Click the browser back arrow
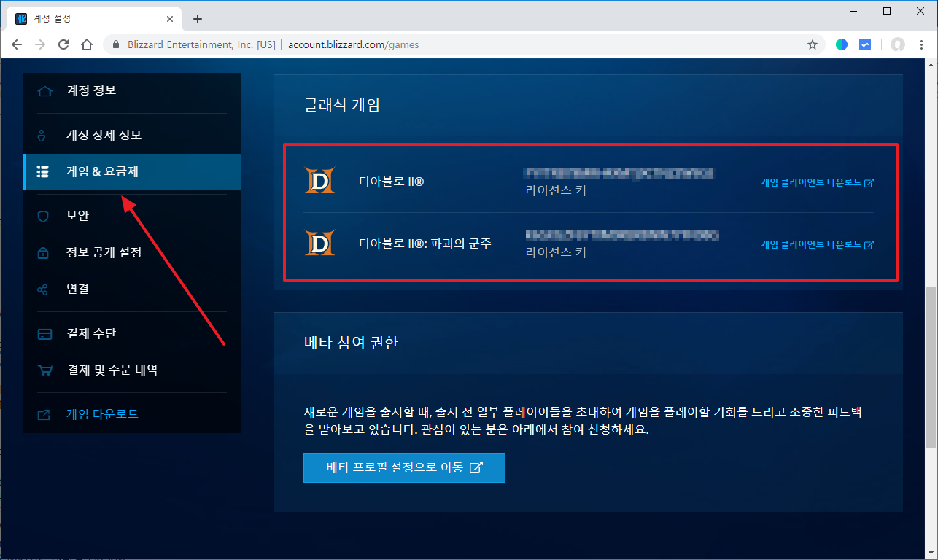 point(17,44)
